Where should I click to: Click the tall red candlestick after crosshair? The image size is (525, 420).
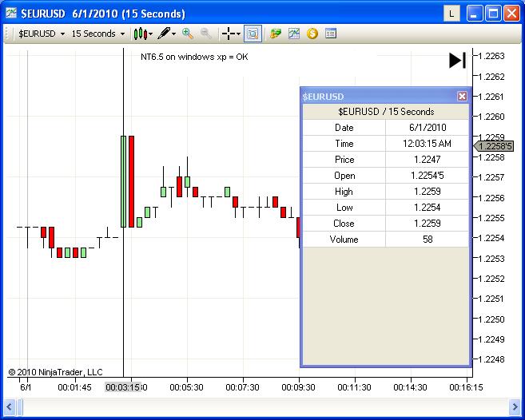pos(131,182)
